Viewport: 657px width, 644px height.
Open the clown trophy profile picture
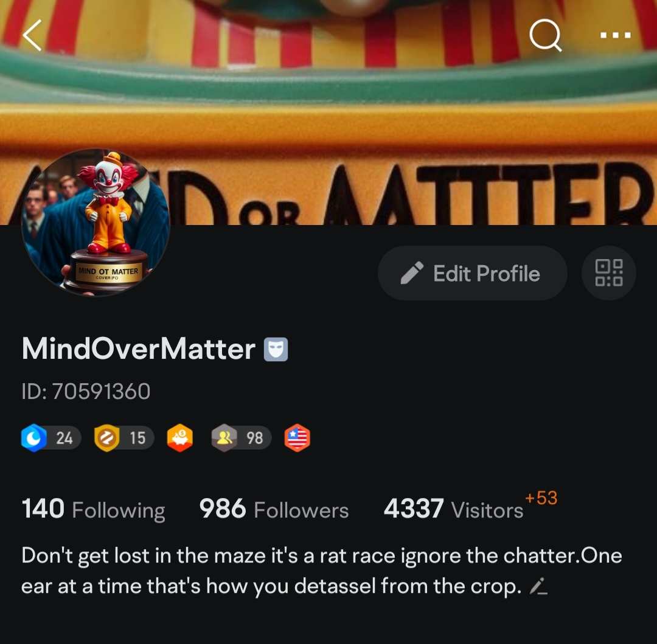(x=96, y=222)
